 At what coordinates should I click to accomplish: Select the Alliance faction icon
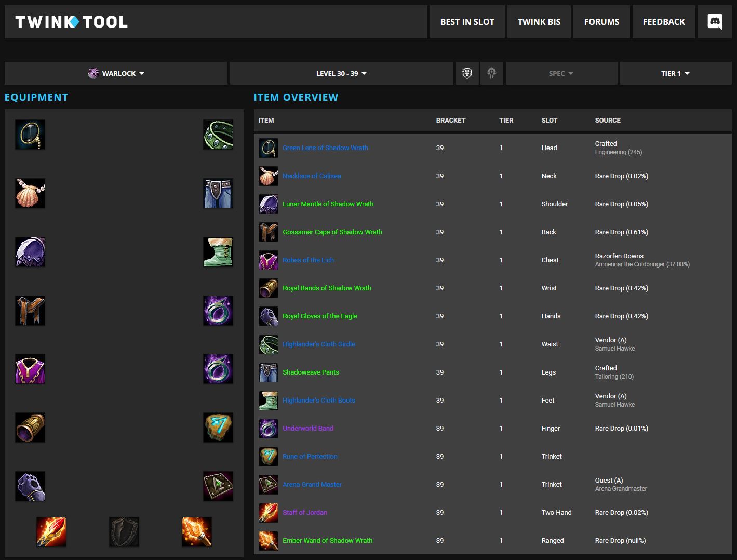click(x=467, y=73)
